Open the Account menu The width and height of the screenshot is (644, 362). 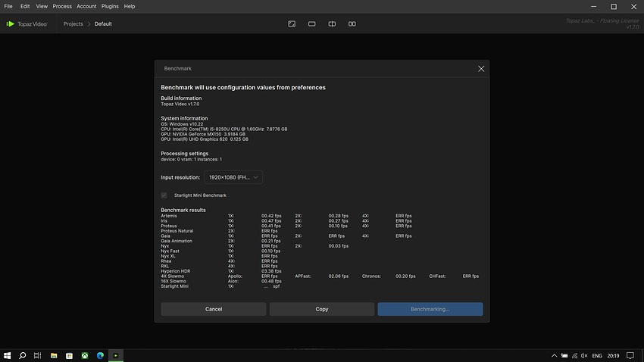tap(86, 6)
